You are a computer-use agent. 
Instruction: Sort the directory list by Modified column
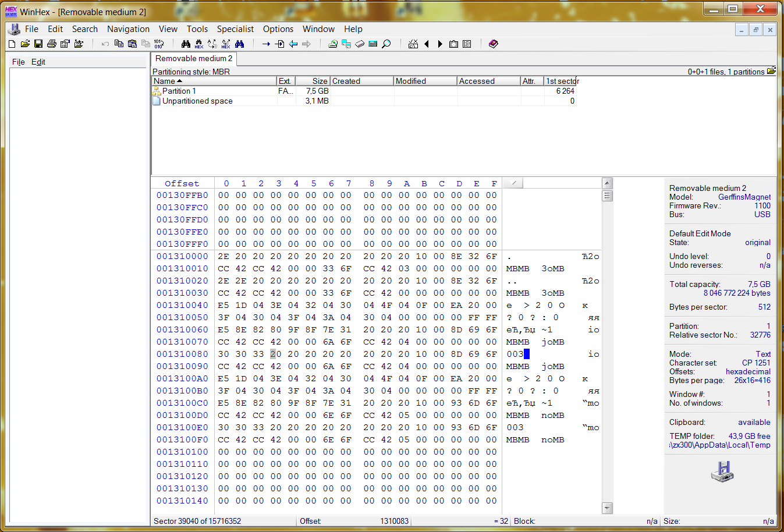(x=425, y=81)
